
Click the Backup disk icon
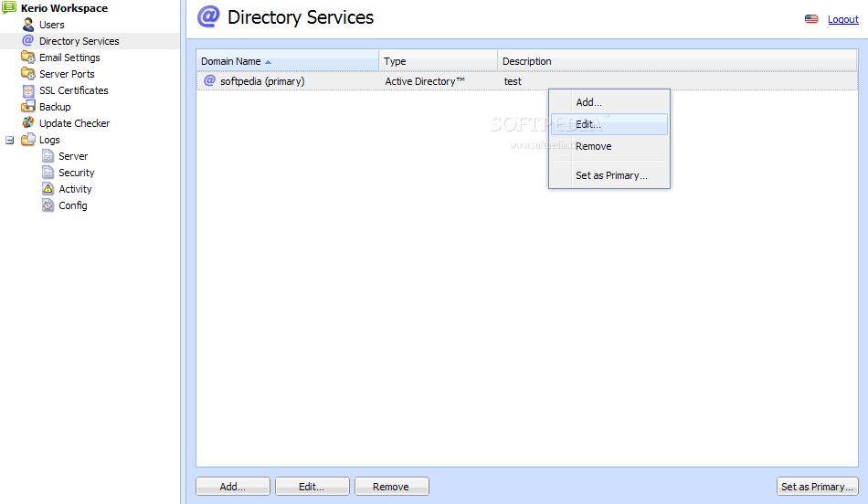tap(27, 106)
